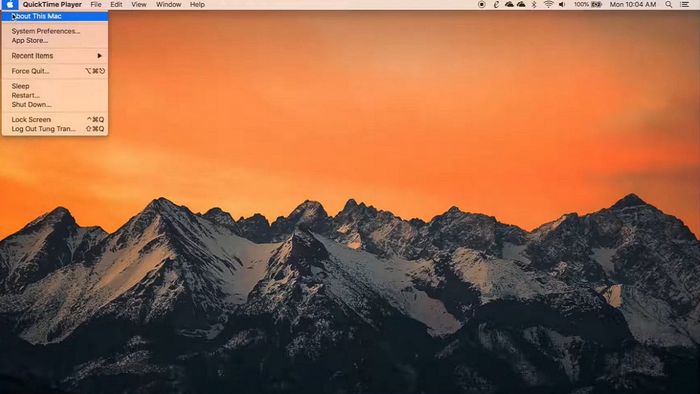This screenshot has width=700, height=394.
Task: Click the first OneDrive cloud icon
Action: 509,4
